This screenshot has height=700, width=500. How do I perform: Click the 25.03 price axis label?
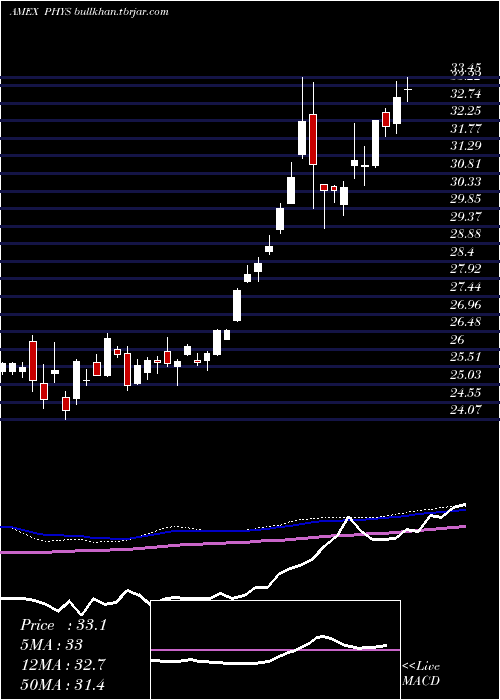466,375
